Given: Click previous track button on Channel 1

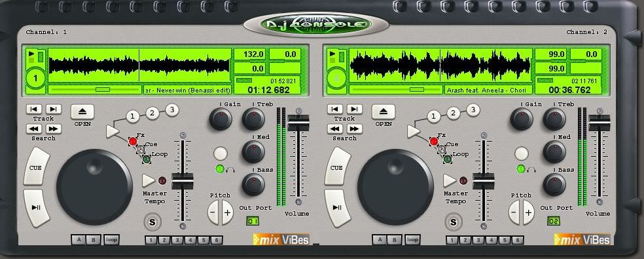Looking at the screenshot, I should pyautogui.click(x=33, y=109).
